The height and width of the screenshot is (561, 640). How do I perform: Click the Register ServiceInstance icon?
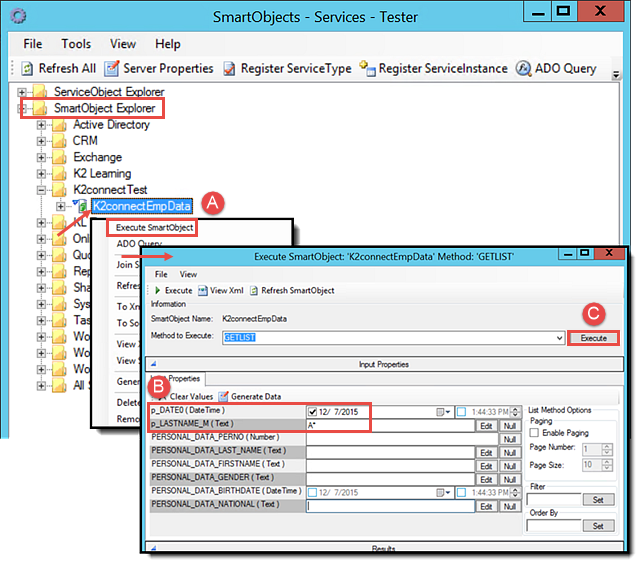[367, 69]
